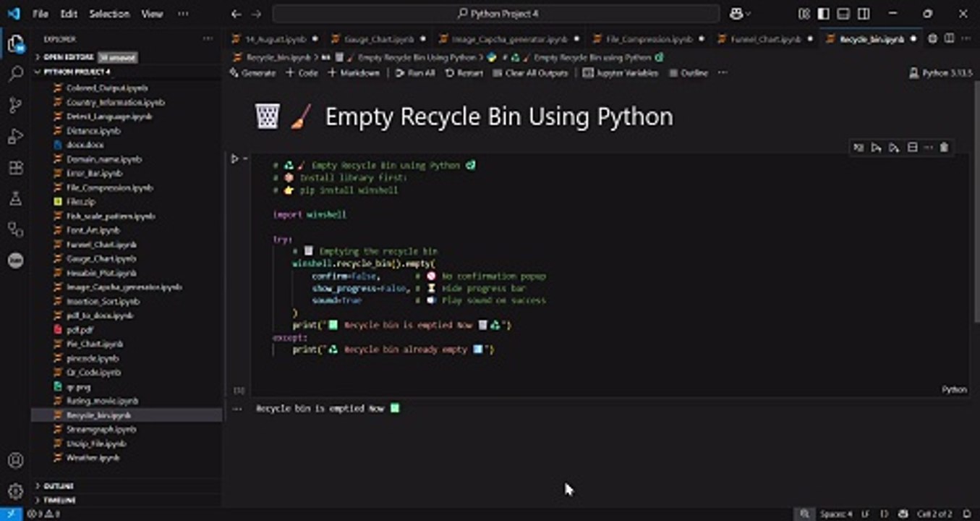This screenshot has width=980, height=521.
Task: Open the Run and Debug view
Action: pos(15,137)
